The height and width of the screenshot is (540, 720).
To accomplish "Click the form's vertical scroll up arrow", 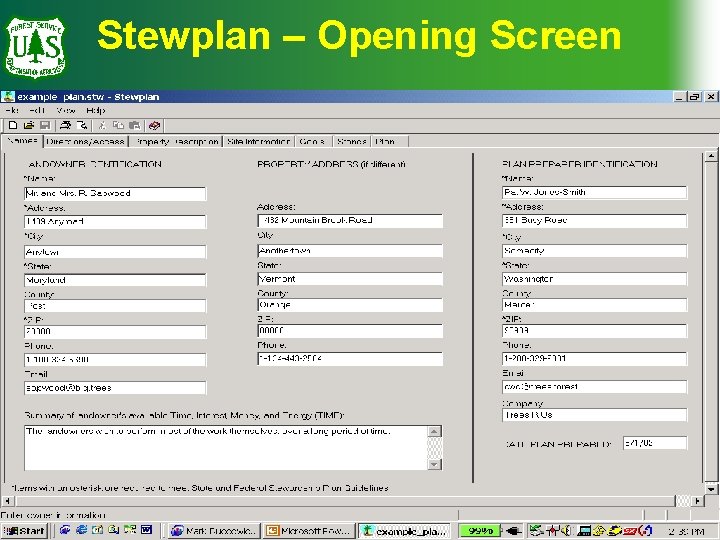I will [711, 156].
